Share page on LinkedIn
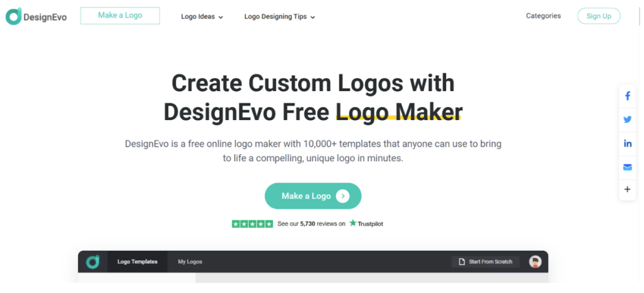644x293 pixels. (627, 143)
